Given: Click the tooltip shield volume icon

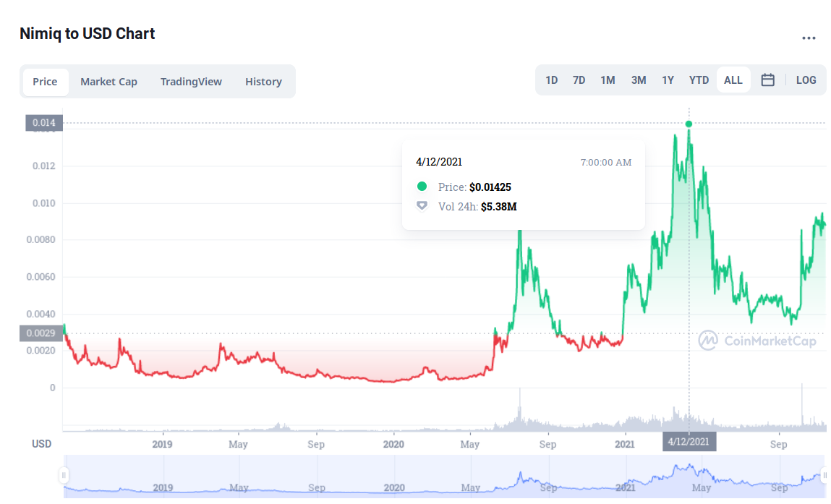Looking at the screenshot, I should [422, 206].
